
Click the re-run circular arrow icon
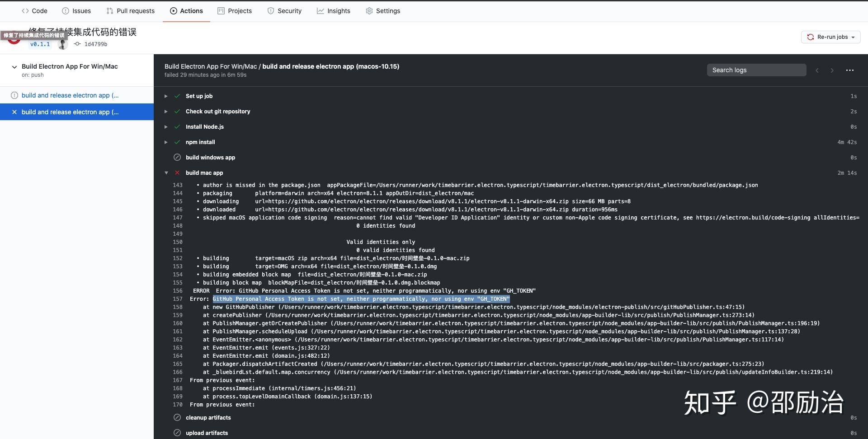pyautogui.click(x=811, y=37)
